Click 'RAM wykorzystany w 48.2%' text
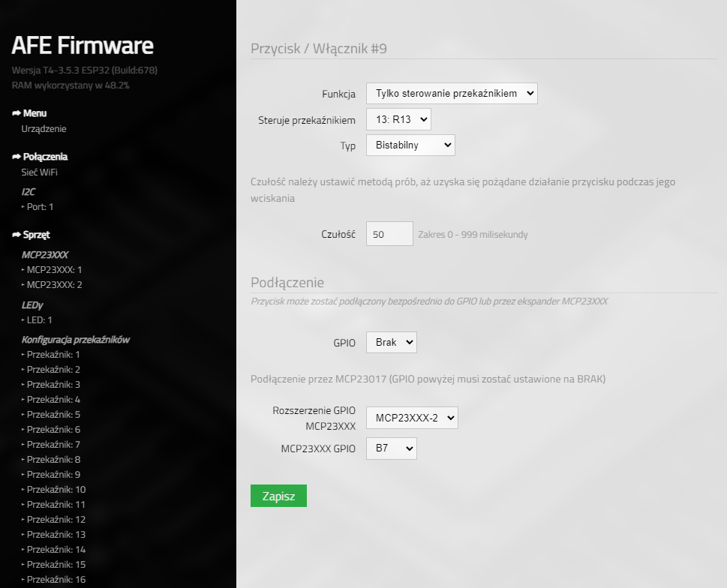The width and height of the screenshot is (727, 588). pyautogui.click(x=71, y=85)
